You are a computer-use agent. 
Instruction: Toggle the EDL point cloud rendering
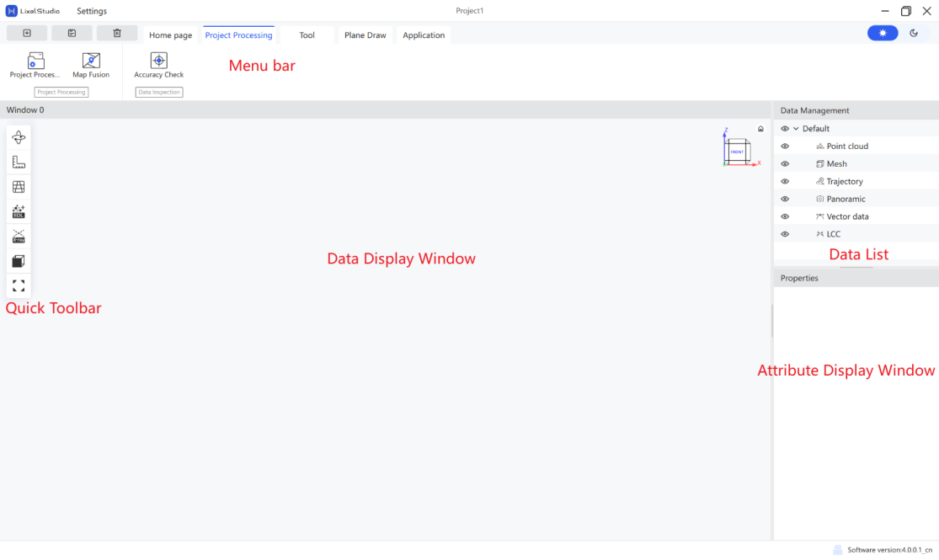[19, 211]
